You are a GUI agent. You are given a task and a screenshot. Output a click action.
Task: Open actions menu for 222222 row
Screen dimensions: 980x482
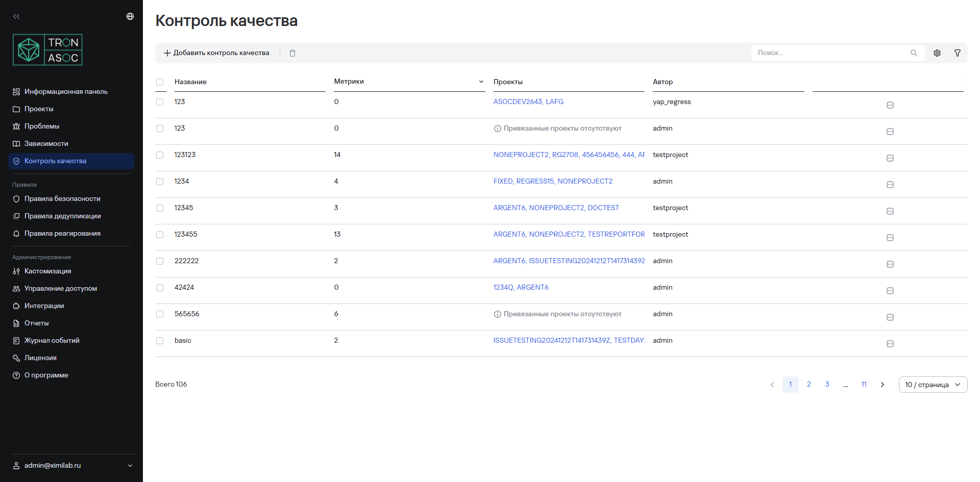pos(890,264)
